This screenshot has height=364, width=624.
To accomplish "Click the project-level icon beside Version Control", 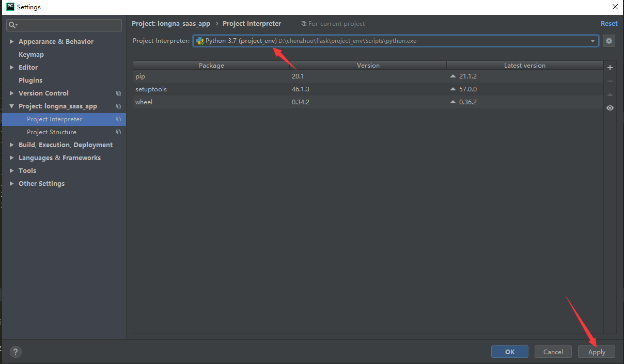I will coord(118,93).
